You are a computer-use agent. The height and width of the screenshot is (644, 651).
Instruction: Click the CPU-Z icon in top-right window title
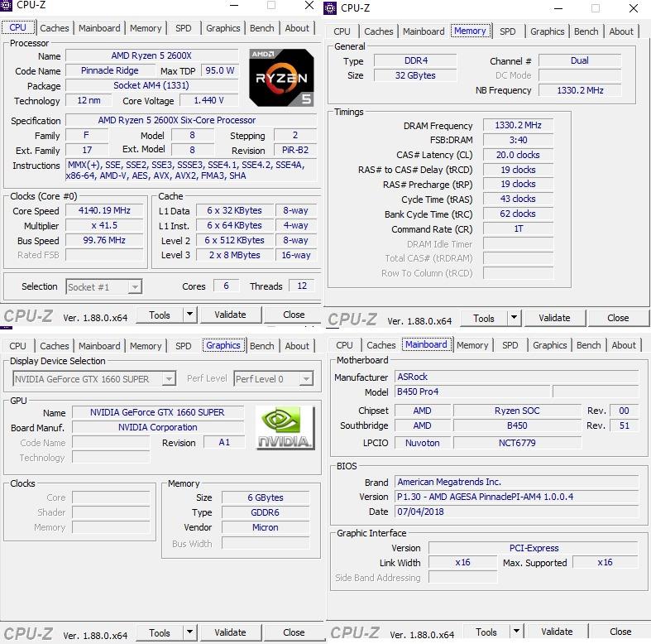click(x=331, y=8)
